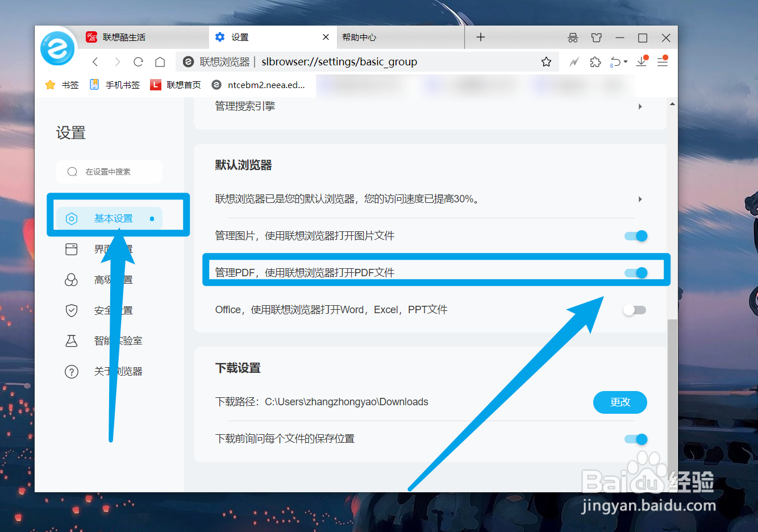
Task: Click the undo closed tab icon
Action: (x=615, y=62)
